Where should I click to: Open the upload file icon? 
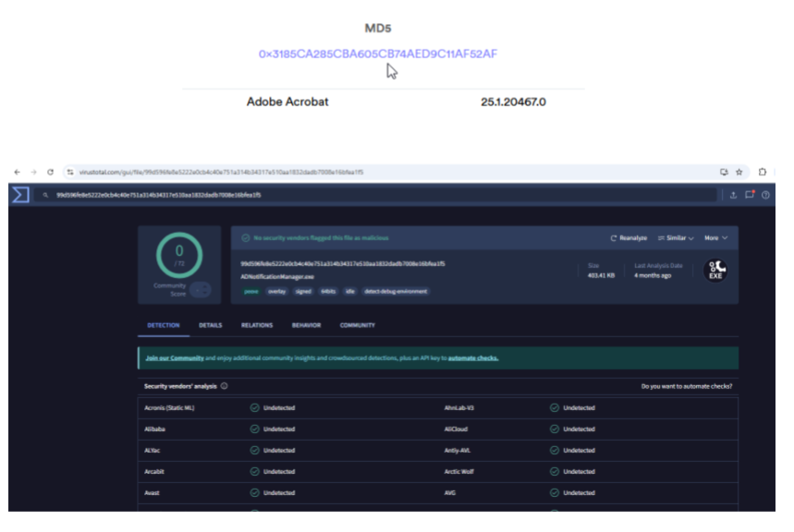pyautogui.click(x=733, y=195)
